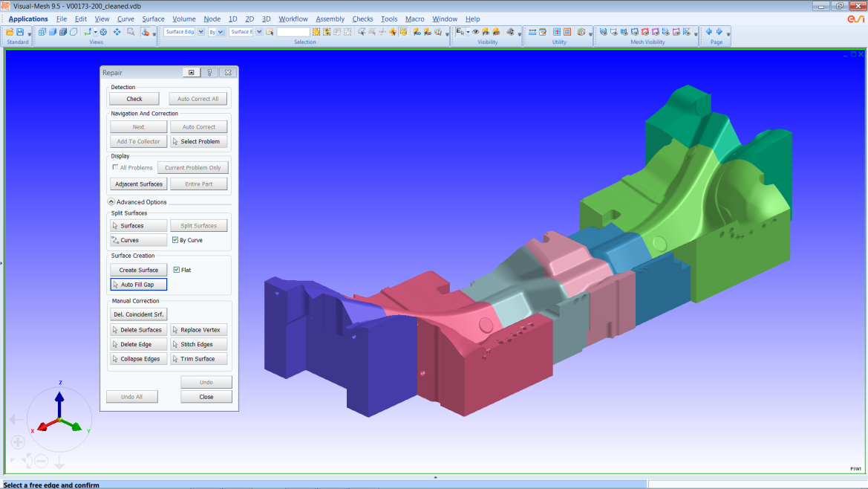Viewport: 868px width, 489px height.
Task: Collapse the Advanced Options expander
Action: pyautogui.click(x=111, y=201)
